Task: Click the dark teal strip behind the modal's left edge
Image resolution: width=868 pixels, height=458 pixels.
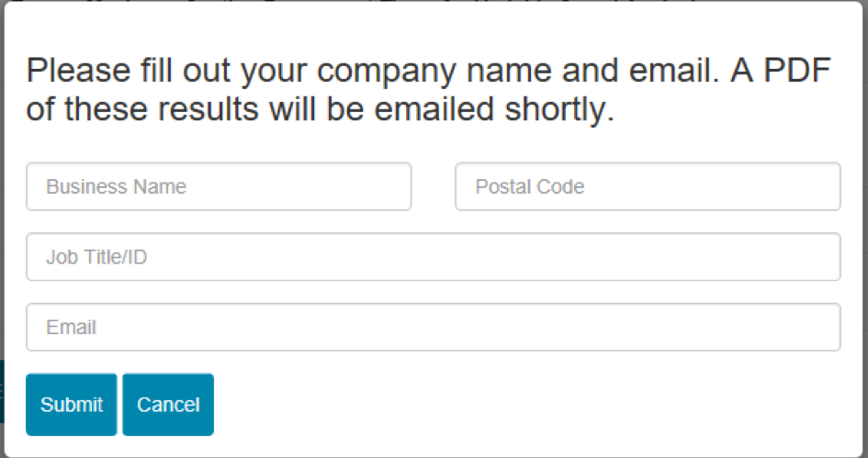Action: point(2,392)
